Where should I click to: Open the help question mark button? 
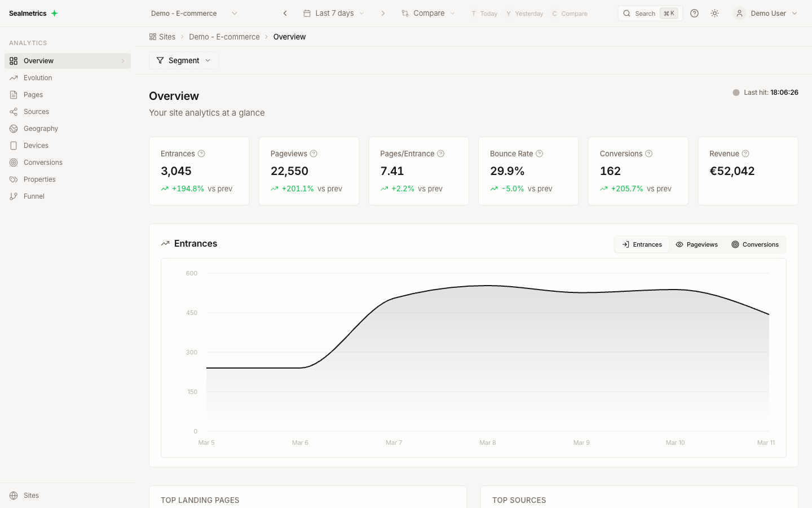point(694,13)
